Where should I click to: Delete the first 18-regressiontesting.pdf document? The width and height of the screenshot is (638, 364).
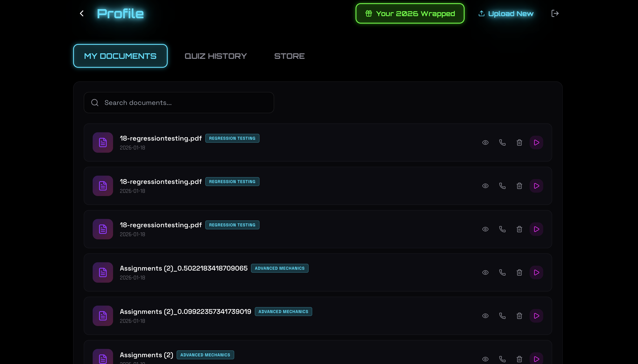tap(519, 142)
